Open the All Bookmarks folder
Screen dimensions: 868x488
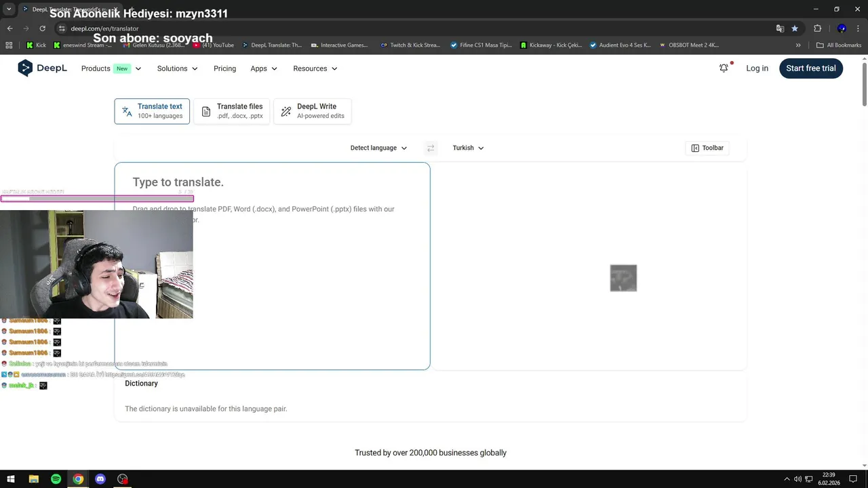pos(839,45)
